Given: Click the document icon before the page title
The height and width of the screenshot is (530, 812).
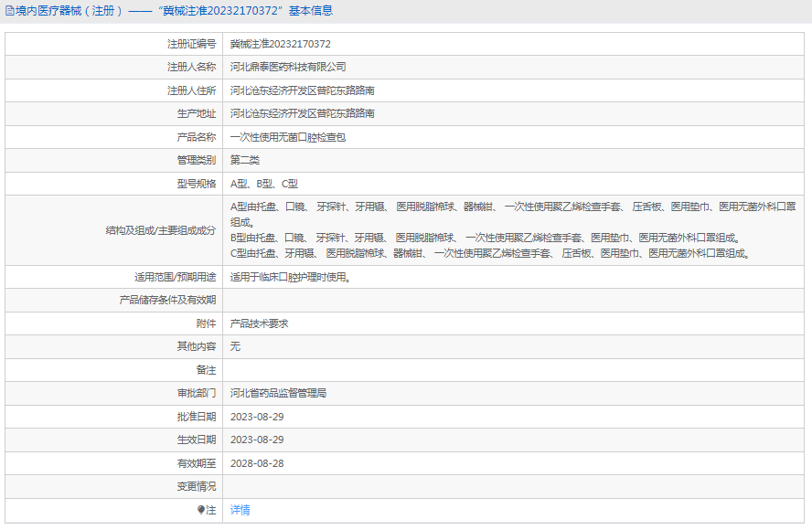Looking at the screenshot, I should [x=10, y=11].
